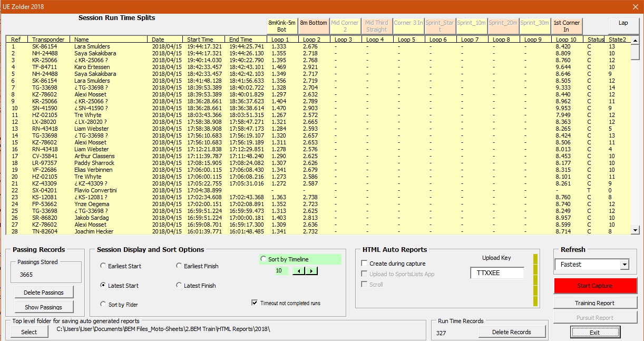Click Select to choose reports folder
The width and height of the screenshot is (644, 341).
click(29, 332)
